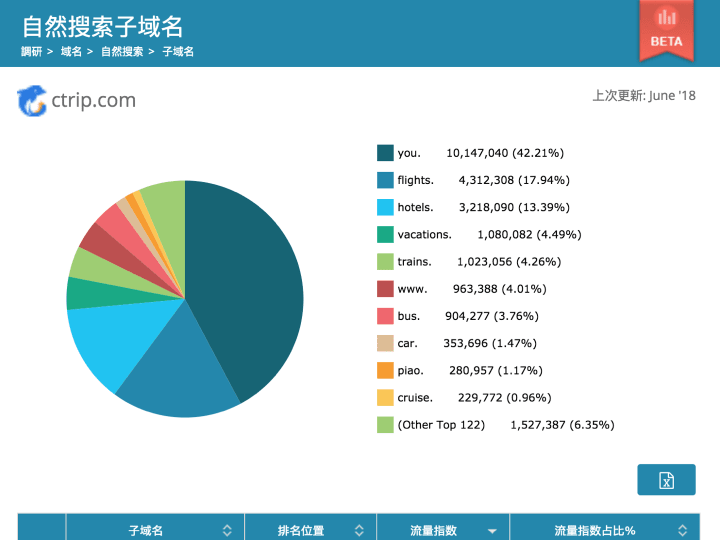The width and height of the screenshot is (720, 540).
Task: Click the car. legend color swatch
Action: [x=385, y=343]
